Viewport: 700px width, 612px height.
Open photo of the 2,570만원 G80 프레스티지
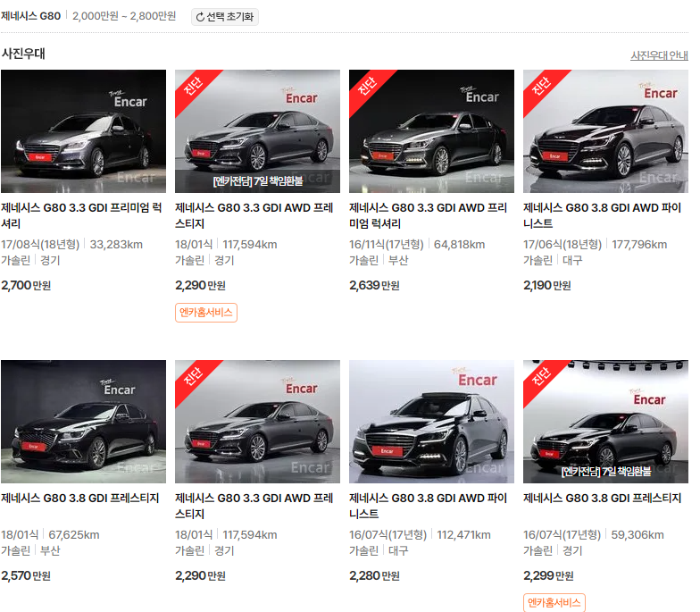[84, 422]
